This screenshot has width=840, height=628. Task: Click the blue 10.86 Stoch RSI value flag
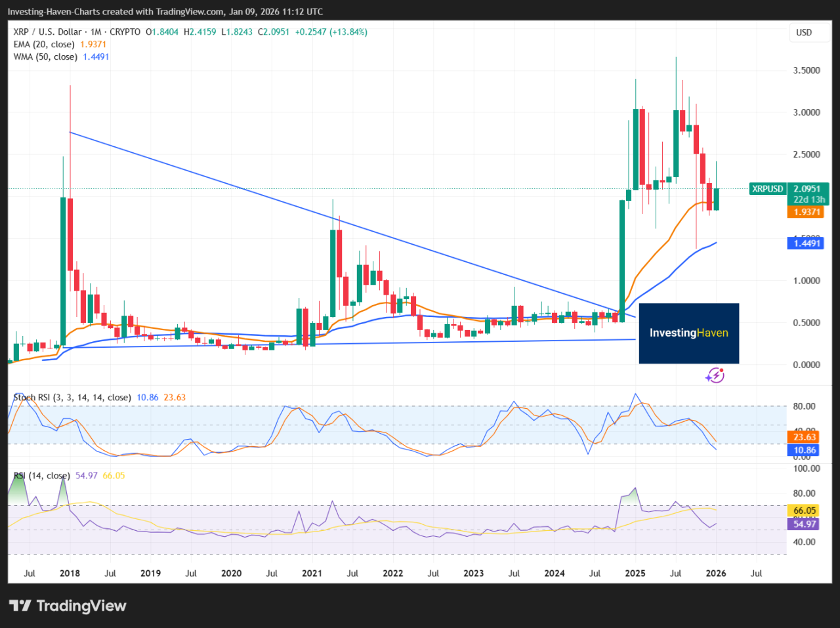[803, 450]
